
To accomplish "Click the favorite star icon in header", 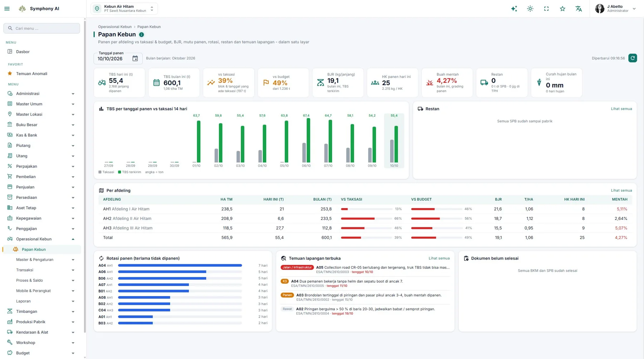I will [562, 9].
